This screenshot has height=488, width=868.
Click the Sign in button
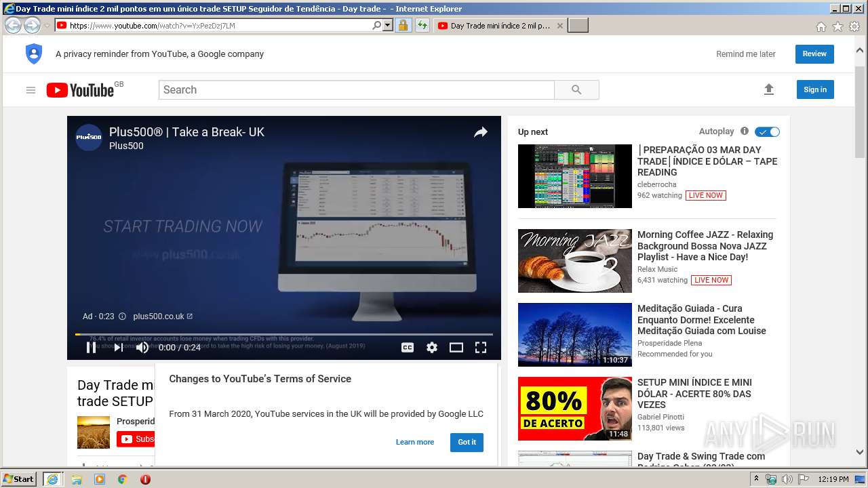pyautogui.click(x=815, y=89)
